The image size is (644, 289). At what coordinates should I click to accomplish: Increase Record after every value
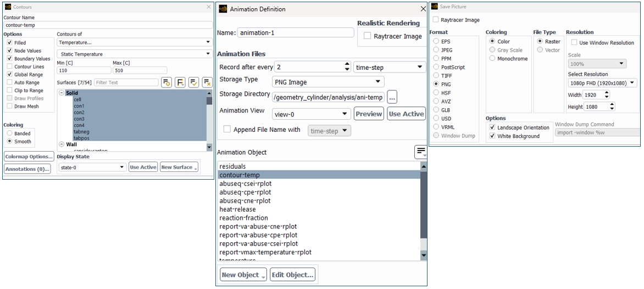tap(346, 64)
